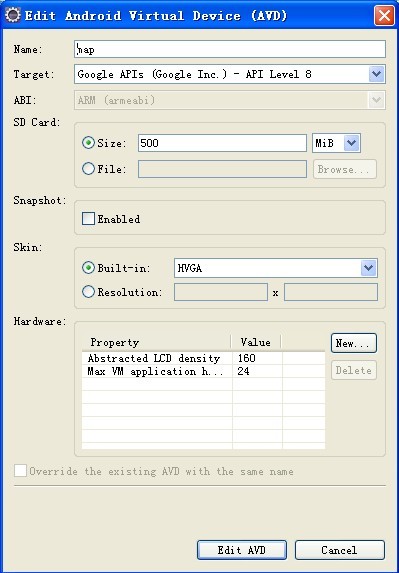Click the AVD gear icon in title bar

click(13, 15)
